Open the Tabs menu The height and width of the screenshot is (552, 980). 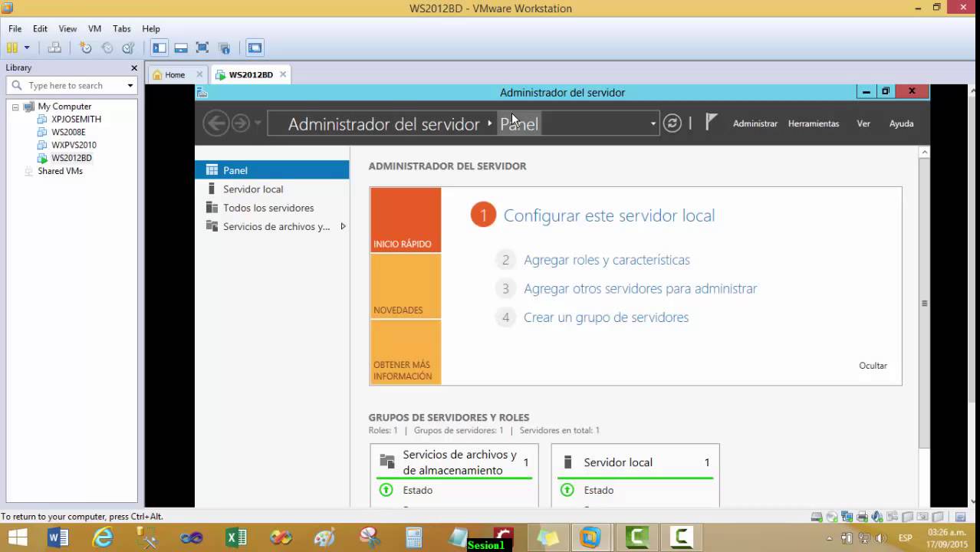tap(121, 28)
